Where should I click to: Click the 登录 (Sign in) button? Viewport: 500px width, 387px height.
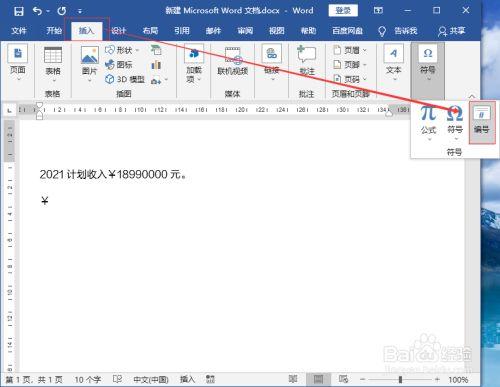[343, 10]
